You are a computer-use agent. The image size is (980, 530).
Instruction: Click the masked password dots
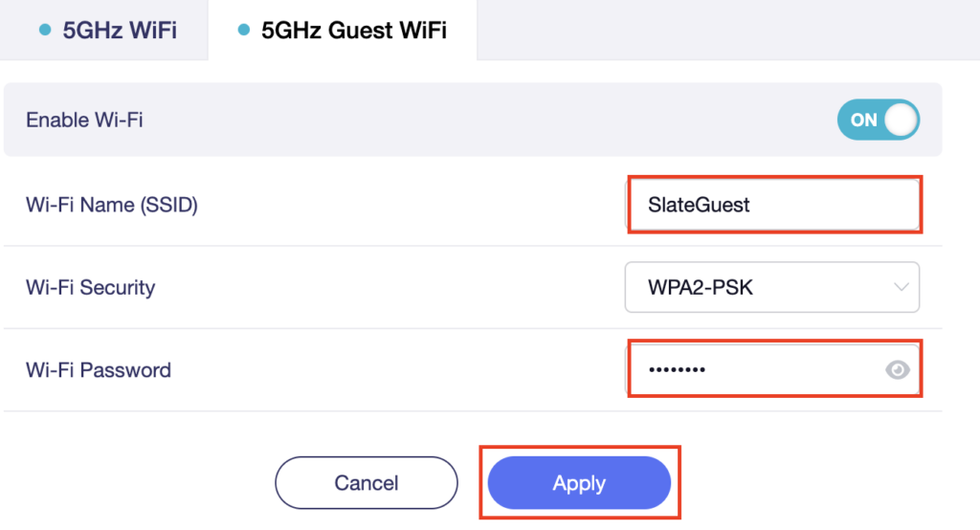[x=677, y=369]
